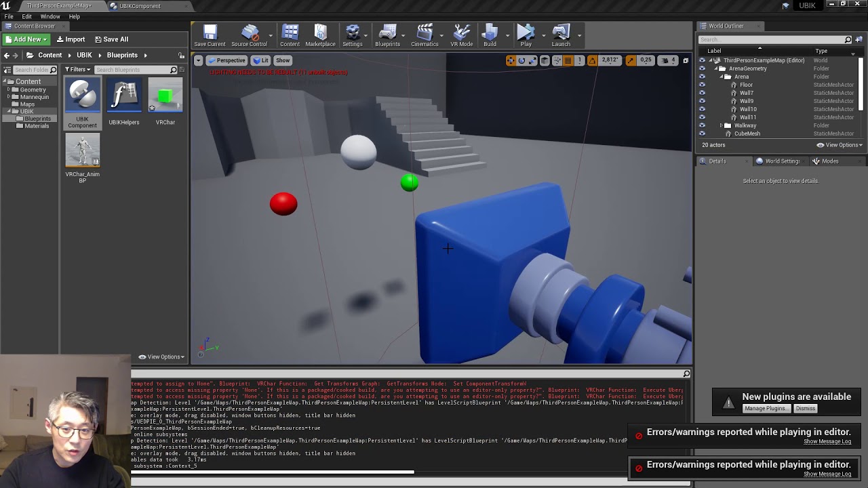
Task: Open the Settings toolbar icon
Action: point(352,36)
